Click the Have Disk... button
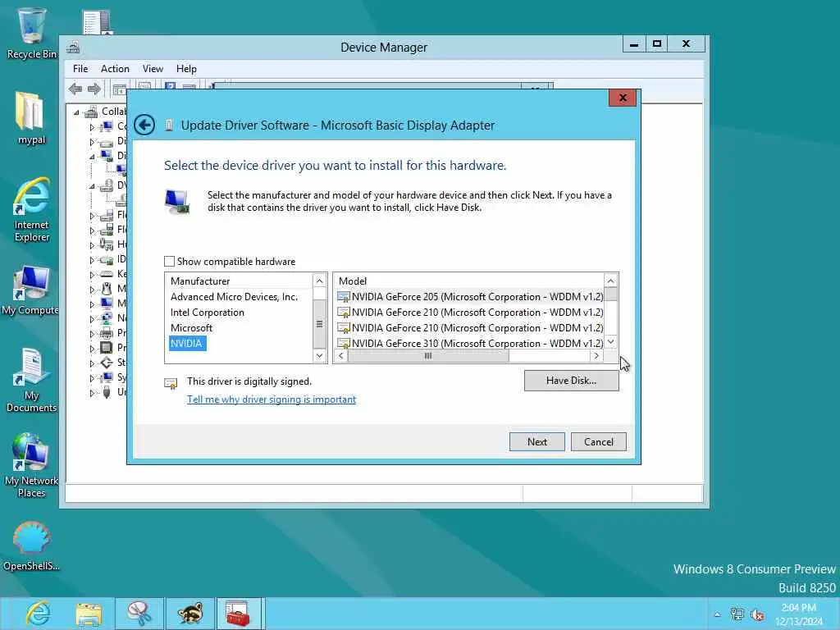Viewport: 840px width, 630px height. click(571, 381)
